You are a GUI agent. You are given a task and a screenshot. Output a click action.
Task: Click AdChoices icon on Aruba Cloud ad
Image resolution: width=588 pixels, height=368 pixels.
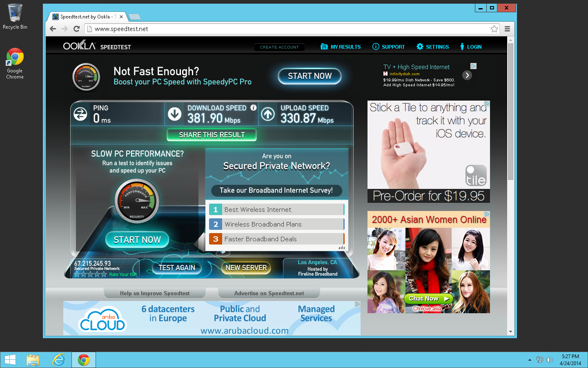tap(357, 304)
